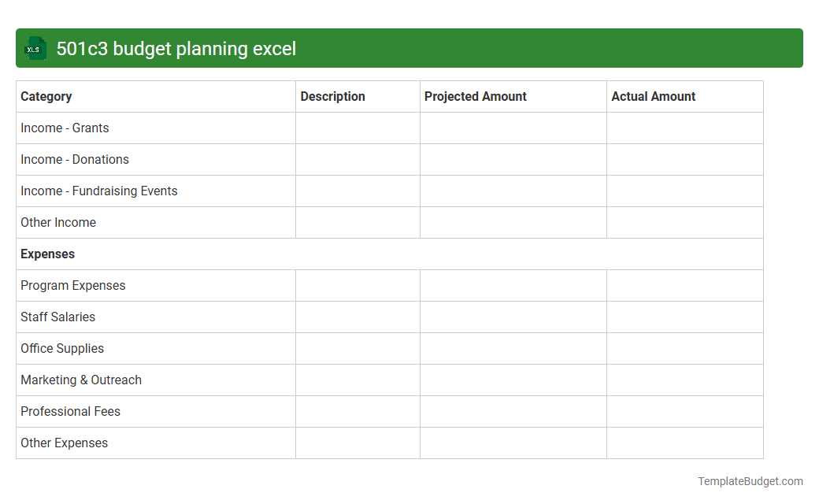Click the Projected Amount cell for Staff Salaries

pyautogui.click(x=513, y=317)
